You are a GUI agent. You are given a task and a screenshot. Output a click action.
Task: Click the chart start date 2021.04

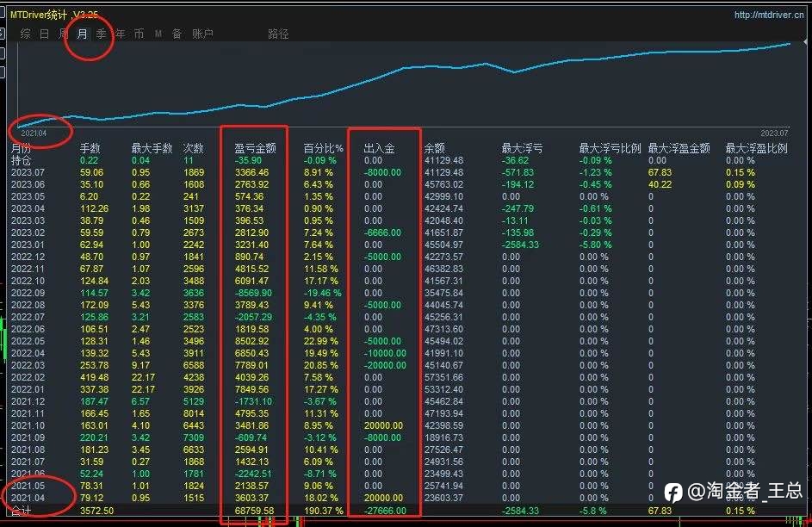pos(34,133)
